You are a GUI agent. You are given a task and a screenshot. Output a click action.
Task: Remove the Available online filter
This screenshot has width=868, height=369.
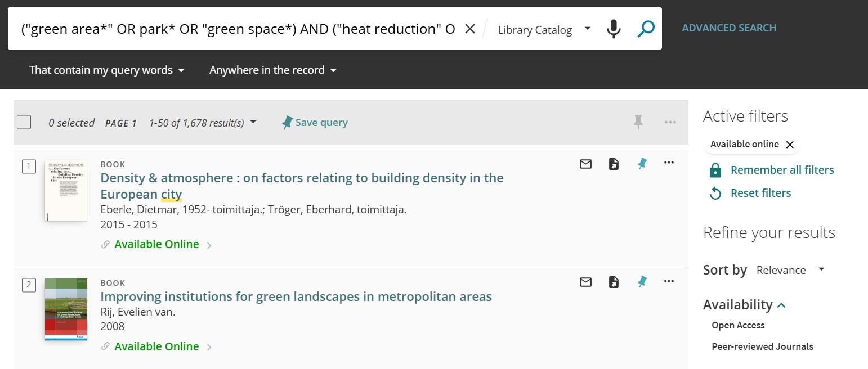[790, 145]
